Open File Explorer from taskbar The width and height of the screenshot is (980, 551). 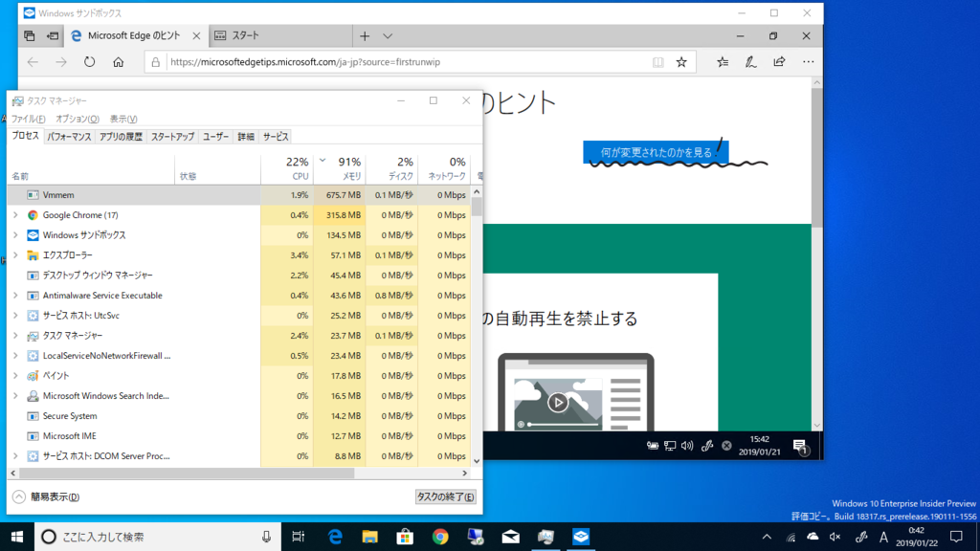pos(370,537)
